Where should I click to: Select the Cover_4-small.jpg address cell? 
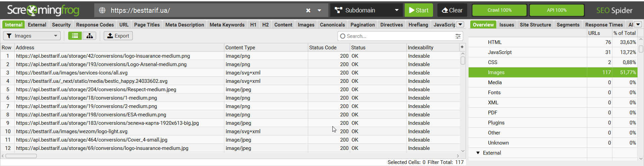[x=119, y=140]
